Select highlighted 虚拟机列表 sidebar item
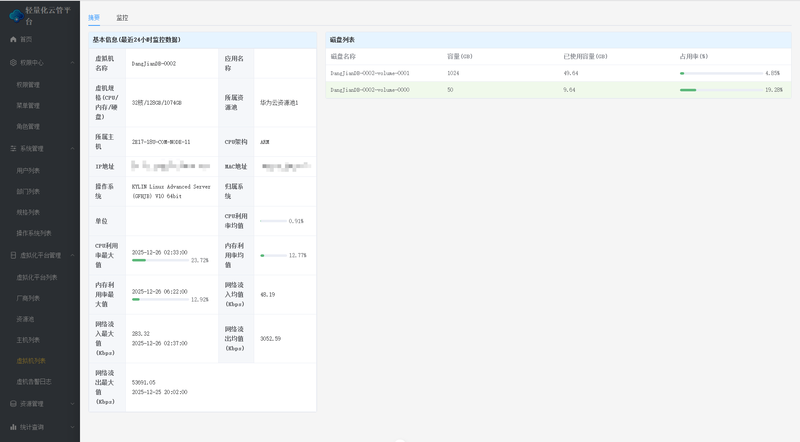The width and height of the screenshot is (800, 442). [31, 361]
